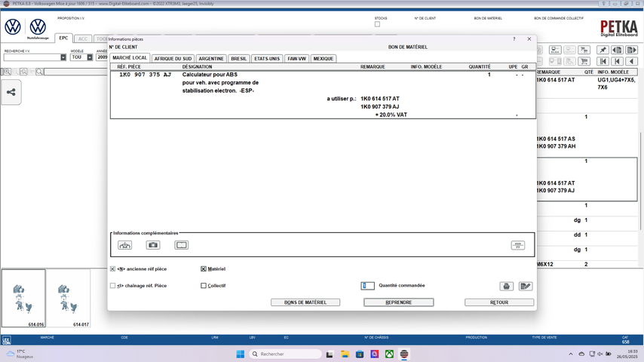The image size is (644, 362).
Task: Click the book/manual icon in additional information
Action: [x=181, y=245]
